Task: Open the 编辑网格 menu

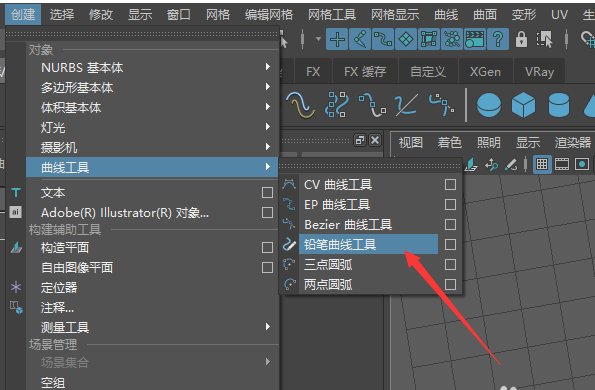Action: pos(269,14)
